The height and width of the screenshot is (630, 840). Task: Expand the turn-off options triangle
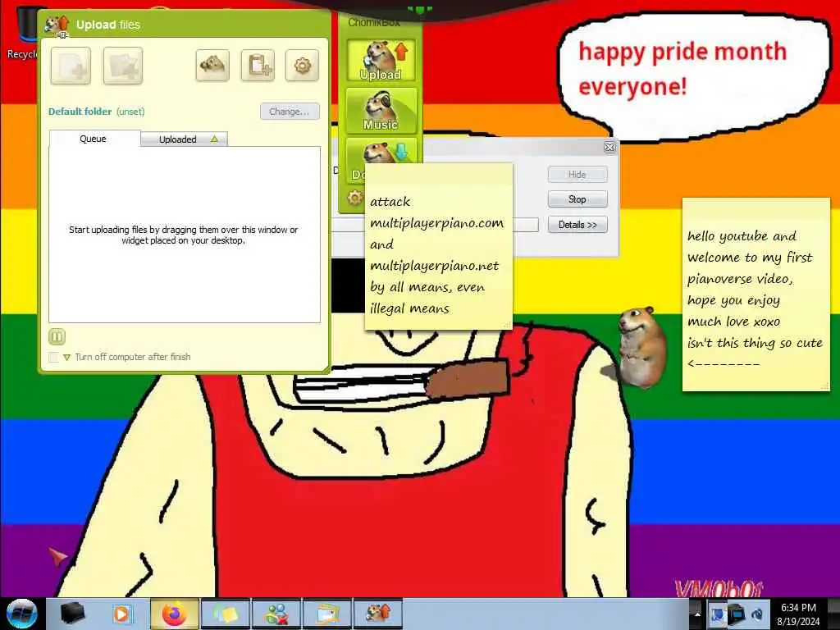coord(67,358)
